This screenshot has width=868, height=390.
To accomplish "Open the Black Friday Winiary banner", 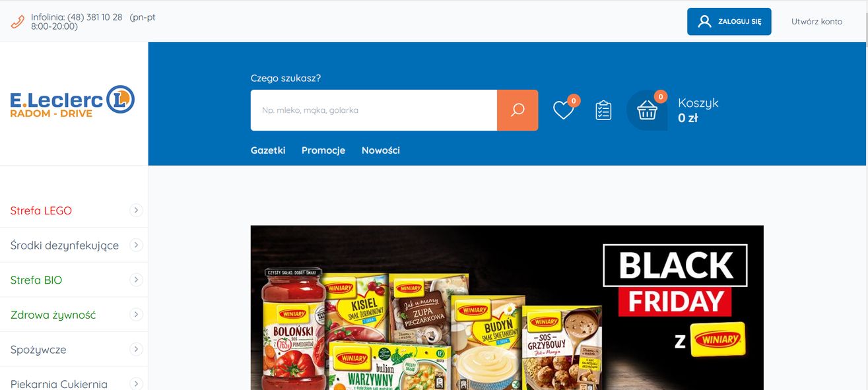I will [x=507, y=308].
